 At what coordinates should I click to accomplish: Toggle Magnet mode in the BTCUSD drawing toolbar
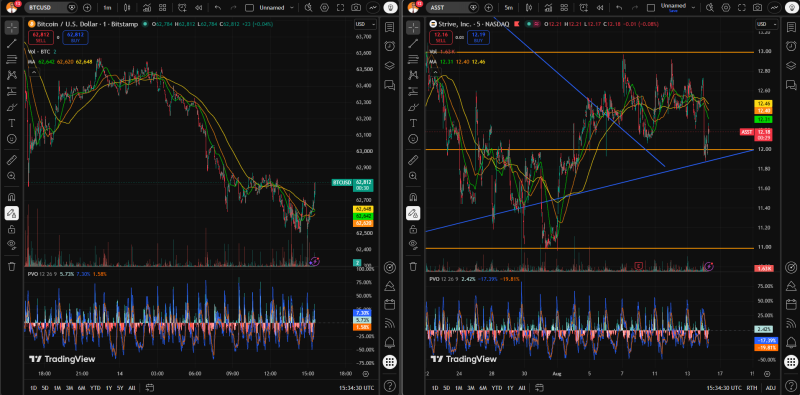tap(11, 197)
